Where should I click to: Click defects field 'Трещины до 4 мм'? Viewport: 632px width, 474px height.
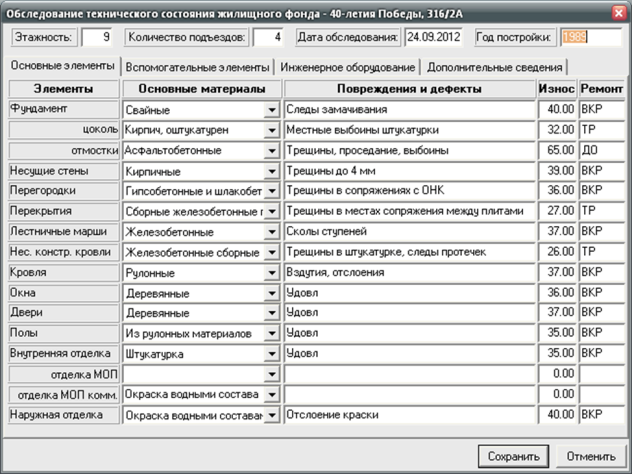click(x=410, y=171)
